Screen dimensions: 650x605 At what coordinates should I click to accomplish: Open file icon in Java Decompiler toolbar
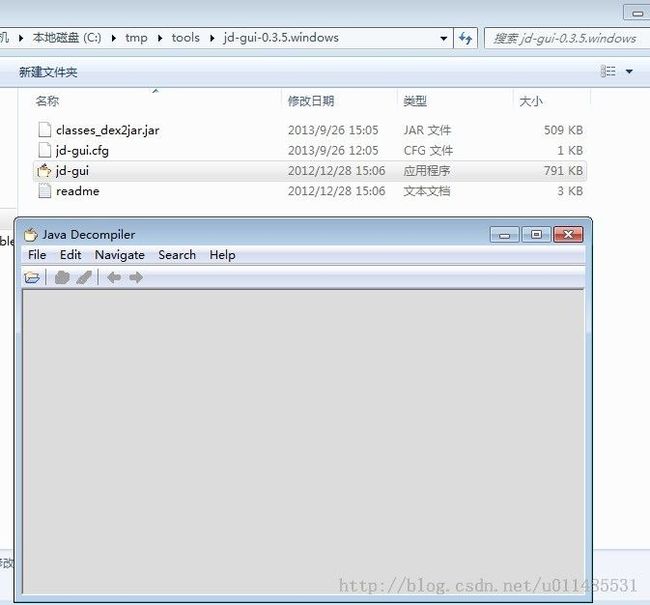coord(32,277)
